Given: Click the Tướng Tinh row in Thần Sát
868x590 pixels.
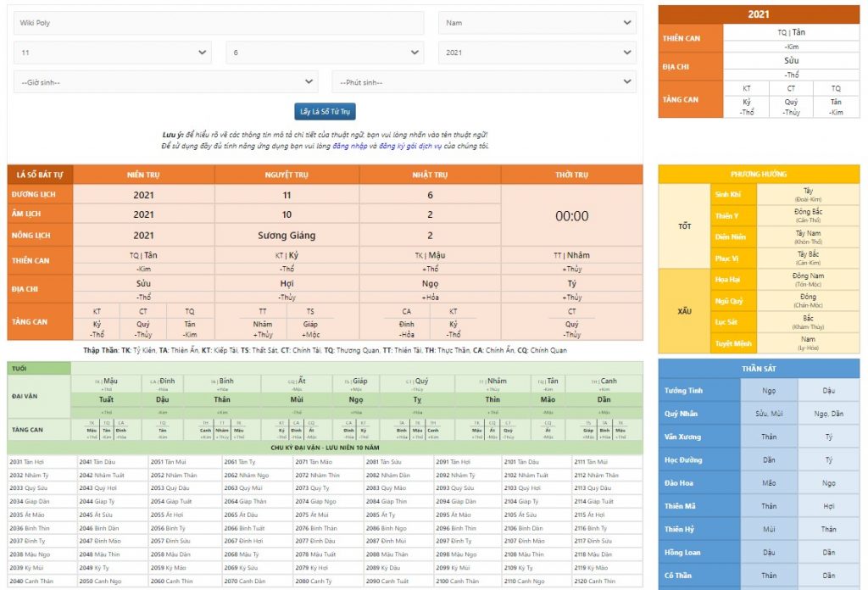Looking at the screenshot, I should point(682,391).
